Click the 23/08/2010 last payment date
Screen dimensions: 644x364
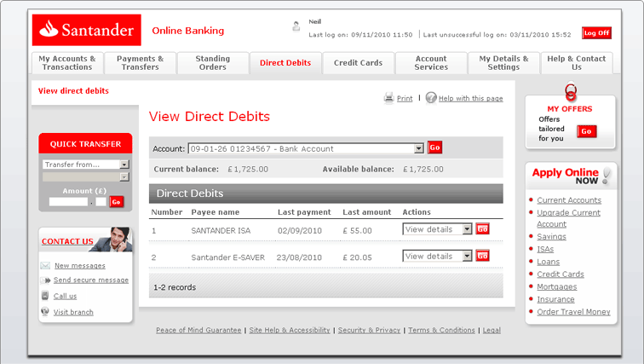pos(299,257)
